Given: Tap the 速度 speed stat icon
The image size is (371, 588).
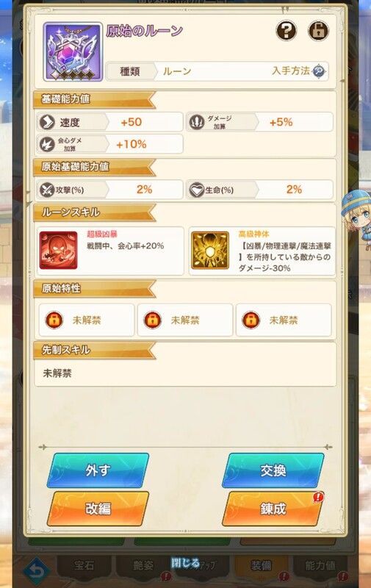Looking at the screenshot, I should point(47,122).
